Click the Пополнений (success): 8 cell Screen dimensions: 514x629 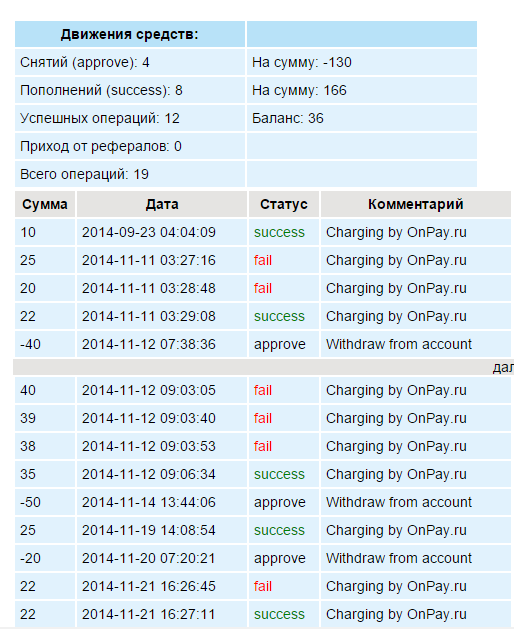point(130,90)
